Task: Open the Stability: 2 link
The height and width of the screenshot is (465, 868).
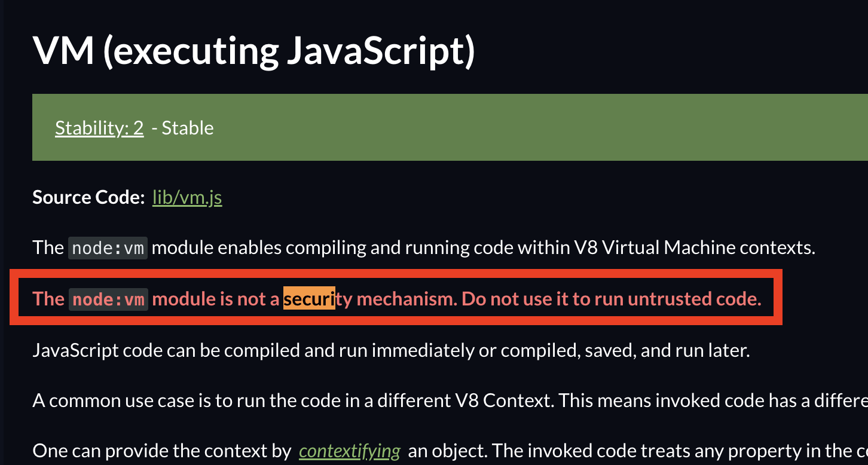Action: click(99, 128)
